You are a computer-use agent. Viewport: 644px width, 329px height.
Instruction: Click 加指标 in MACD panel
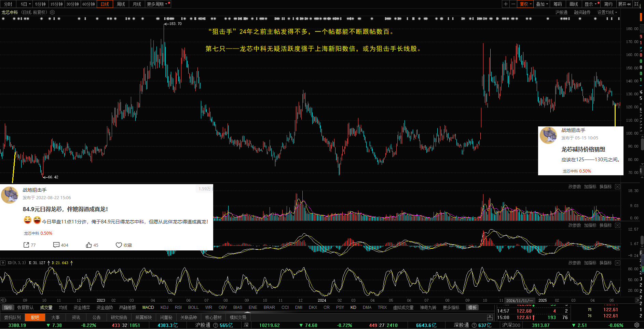(x=590, y=225)
